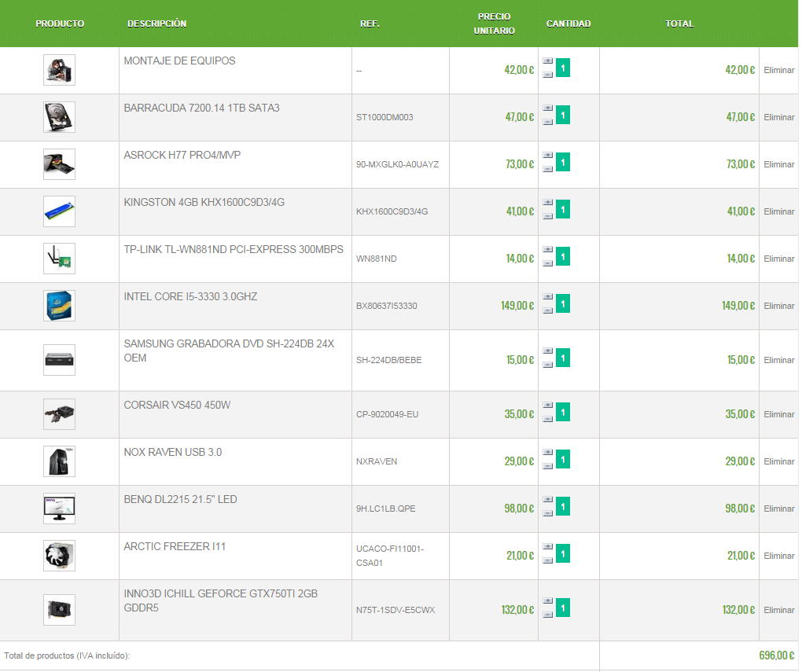The width and height of the screenshot is (802, 672).
Task: Remove Kingston 4GB with Eliminar
Action: [779, 211]
